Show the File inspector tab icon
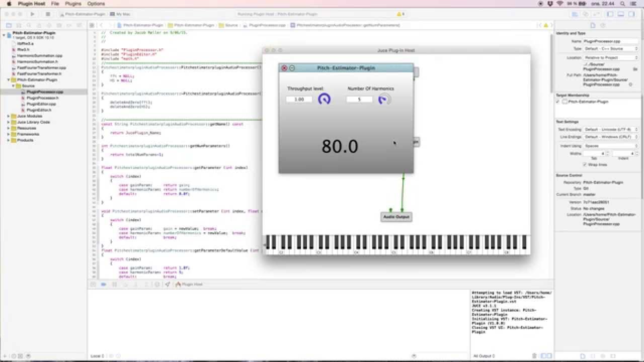Viewport: 644px width, 362px height. click(593, 25)
